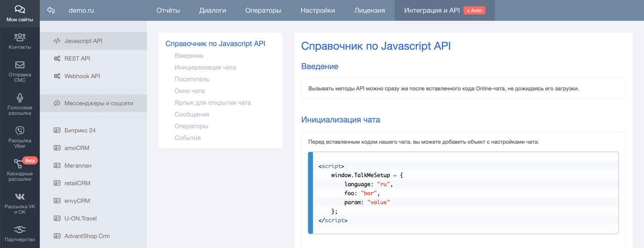Image resolution: width=644 pixels, height=248 pixels.
Task: Click Справочник по Javascript API contents heading
Action: point(216,44)
